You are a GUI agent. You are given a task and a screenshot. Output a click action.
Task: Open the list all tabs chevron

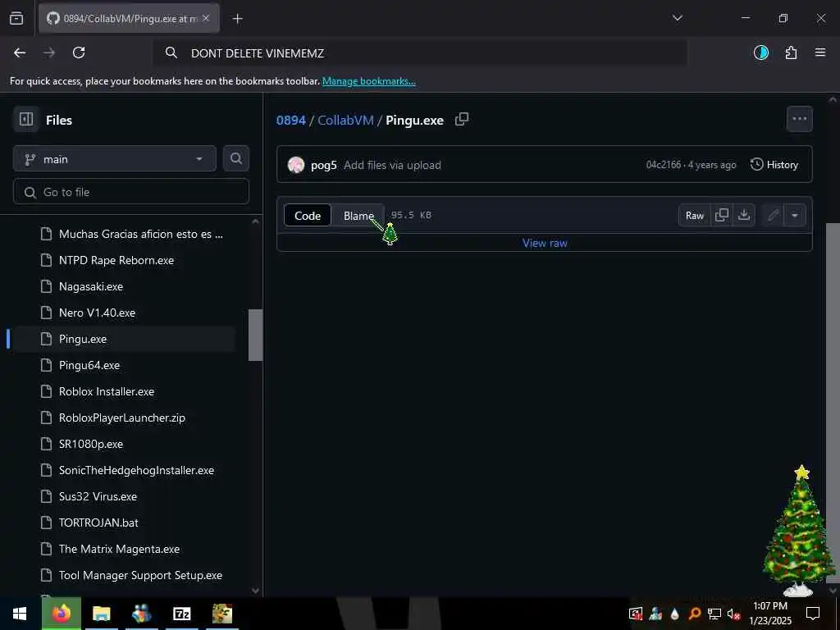click(677, 18)
